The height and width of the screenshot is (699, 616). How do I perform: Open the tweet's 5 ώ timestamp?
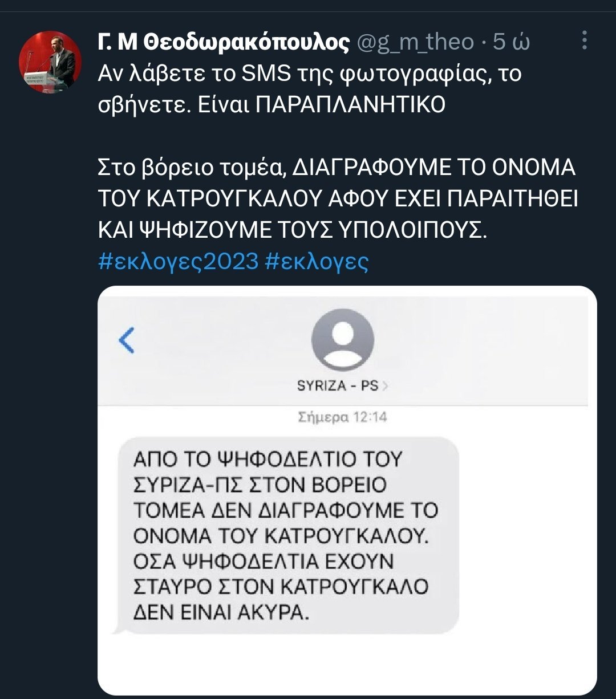512,42
